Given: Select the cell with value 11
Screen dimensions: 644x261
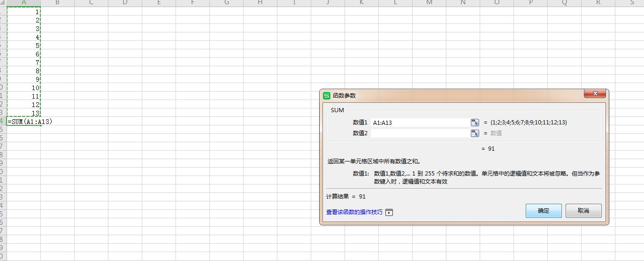Looking at the screenshot, I should tap(24, 96).
